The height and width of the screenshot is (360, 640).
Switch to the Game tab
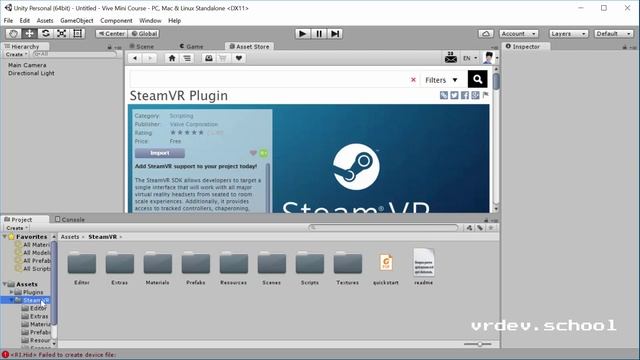pos(192,47)
